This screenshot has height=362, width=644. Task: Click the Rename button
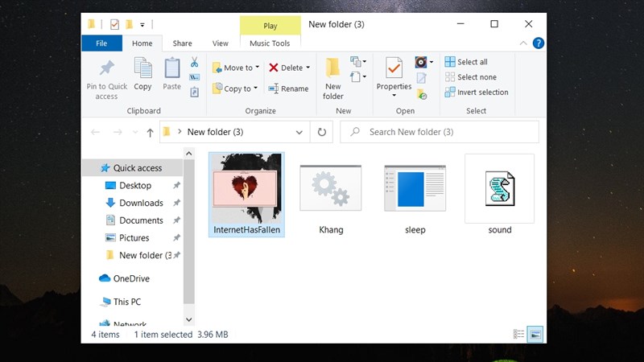click(x=288, y=88)
